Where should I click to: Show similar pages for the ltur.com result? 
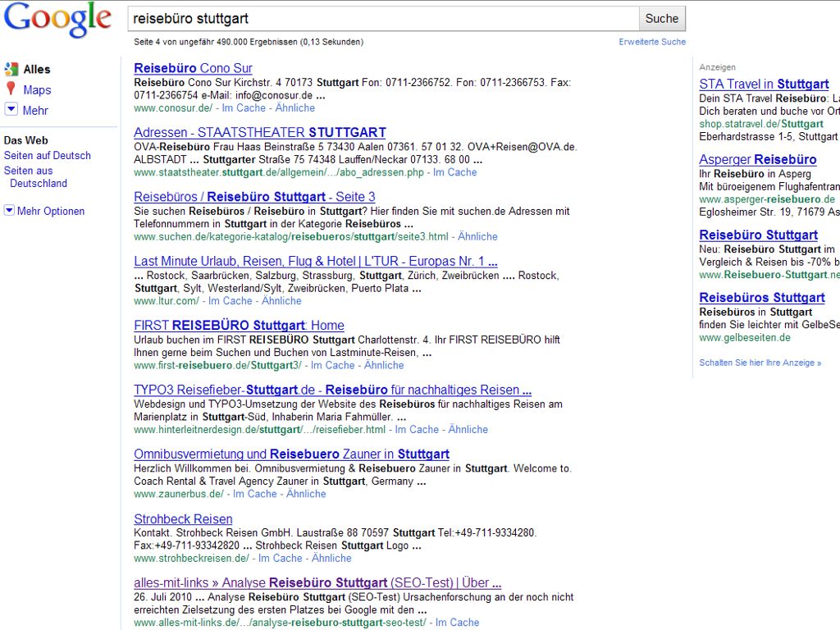pos(281,301)
